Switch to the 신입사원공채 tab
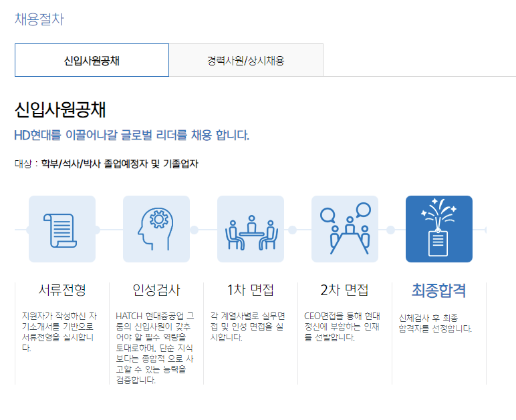The height and width of the screenshot is (420, 516). click(x=92, y=61)
